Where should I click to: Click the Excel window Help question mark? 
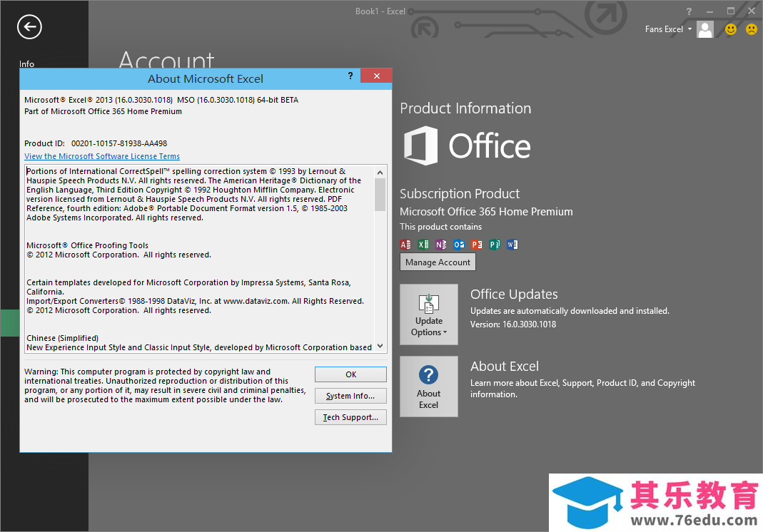[689, 11]
